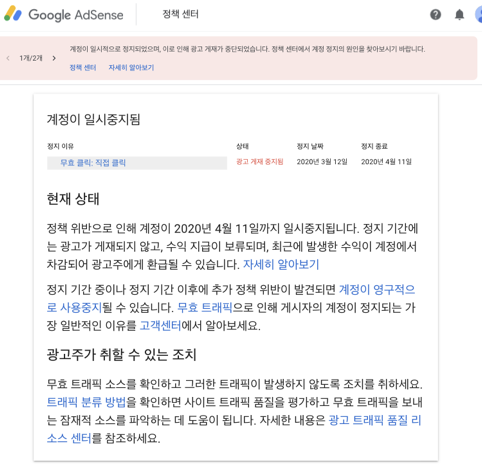Open the account avatar in the header

click(x=479, y=15)
